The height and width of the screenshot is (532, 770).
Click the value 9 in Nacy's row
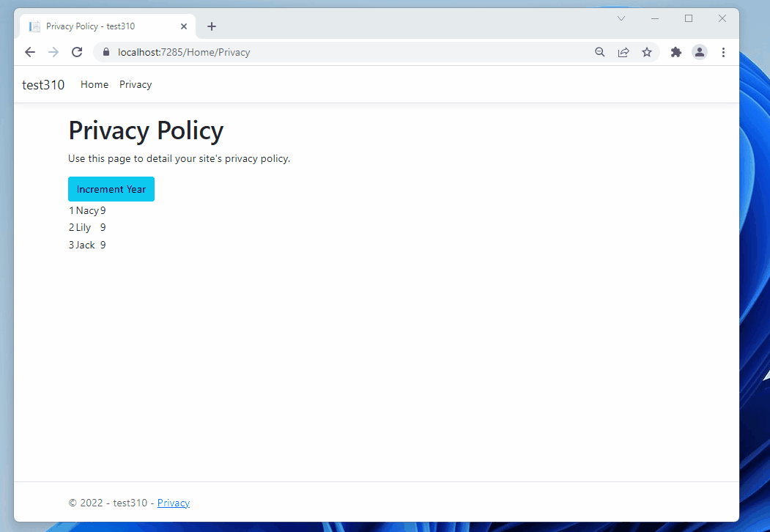click(103, 211)
